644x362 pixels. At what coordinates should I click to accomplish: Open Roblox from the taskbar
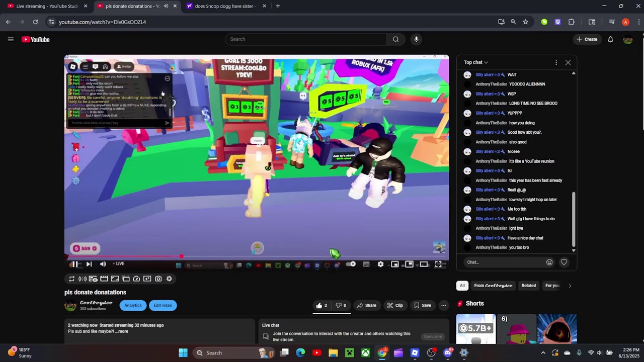(x=415, y=352)
